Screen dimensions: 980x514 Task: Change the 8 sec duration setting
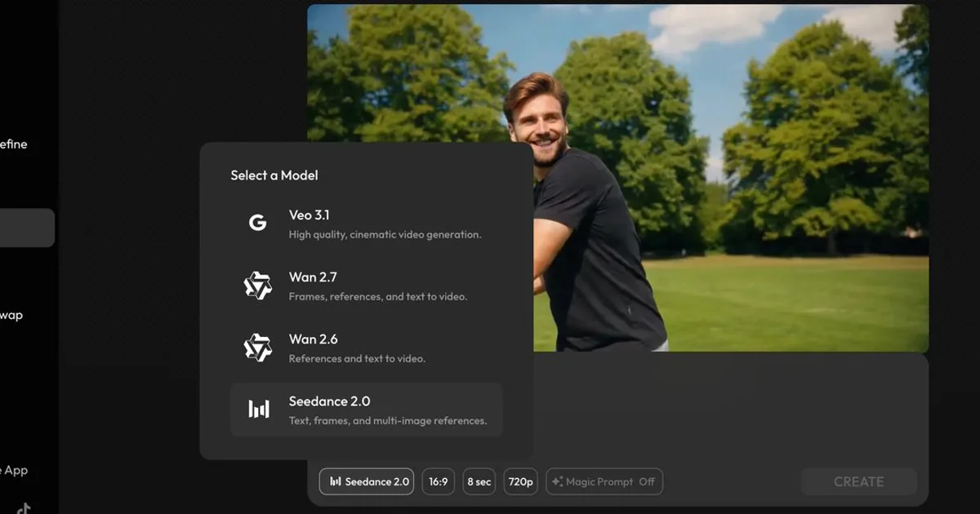coord(479,481)
